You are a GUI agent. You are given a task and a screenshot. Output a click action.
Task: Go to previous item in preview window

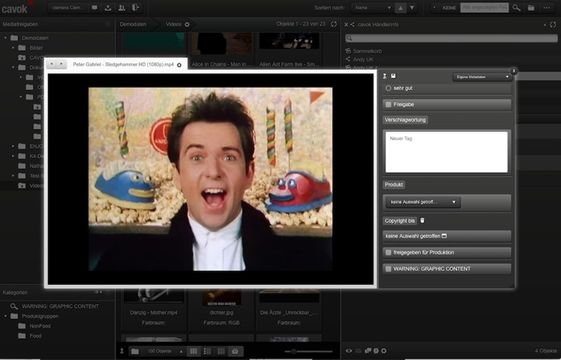[x=52, y=64]
